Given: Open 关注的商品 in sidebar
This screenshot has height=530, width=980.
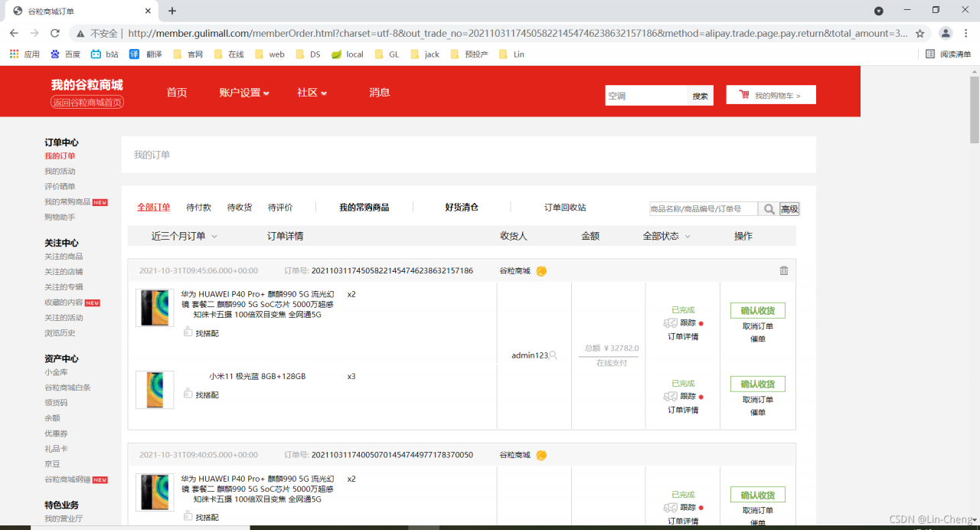Looking at the screenshot, I should pos(64,257).
